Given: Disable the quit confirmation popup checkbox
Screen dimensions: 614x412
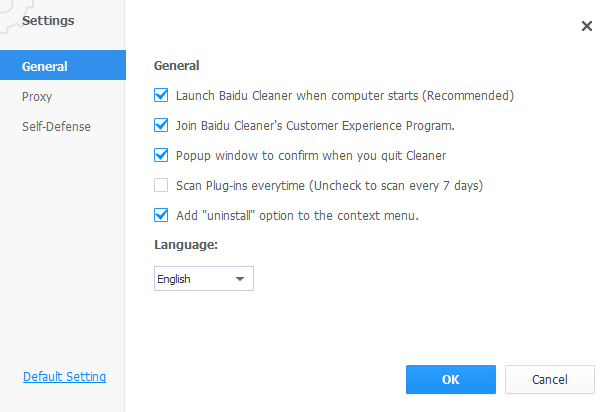Looking at the screenshot, I should (x=161, y=155).
